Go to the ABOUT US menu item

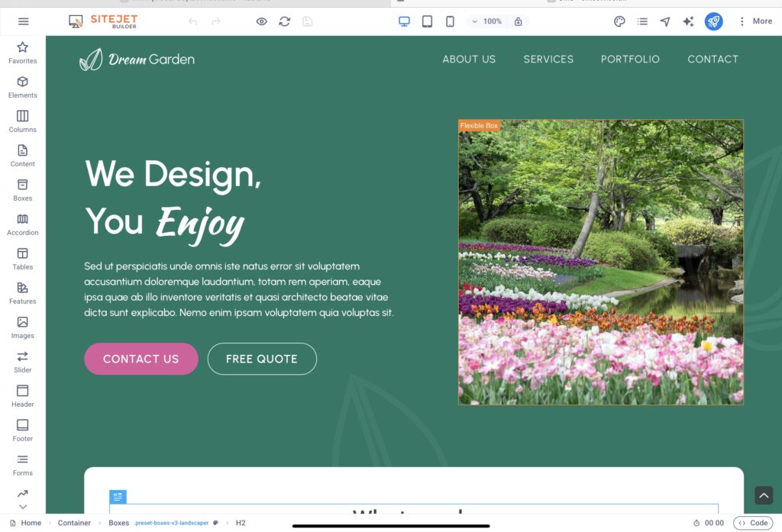(469, 60)
